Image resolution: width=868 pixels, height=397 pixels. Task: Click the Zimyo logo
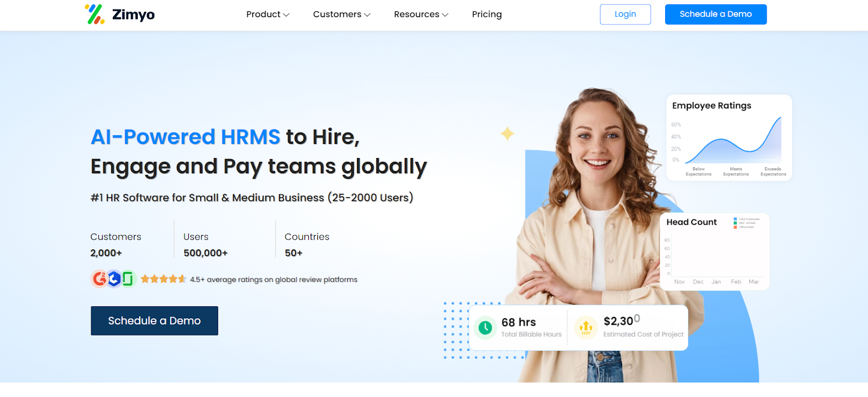coord(120,14)
